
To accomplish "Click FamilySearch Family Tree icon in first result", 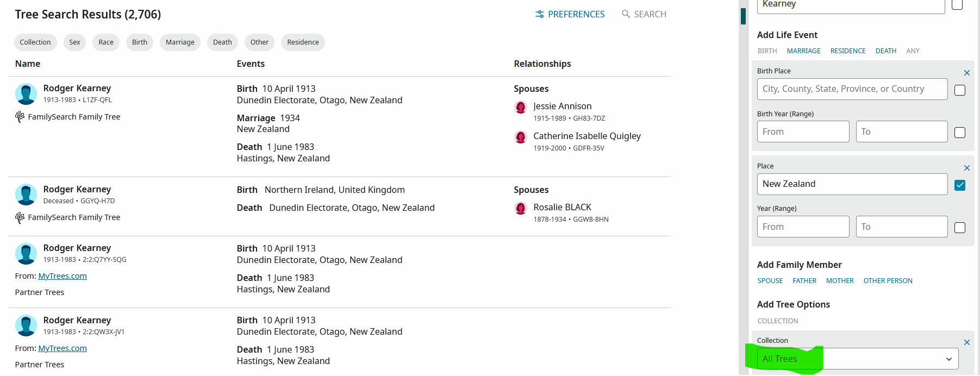I will 20,116.
